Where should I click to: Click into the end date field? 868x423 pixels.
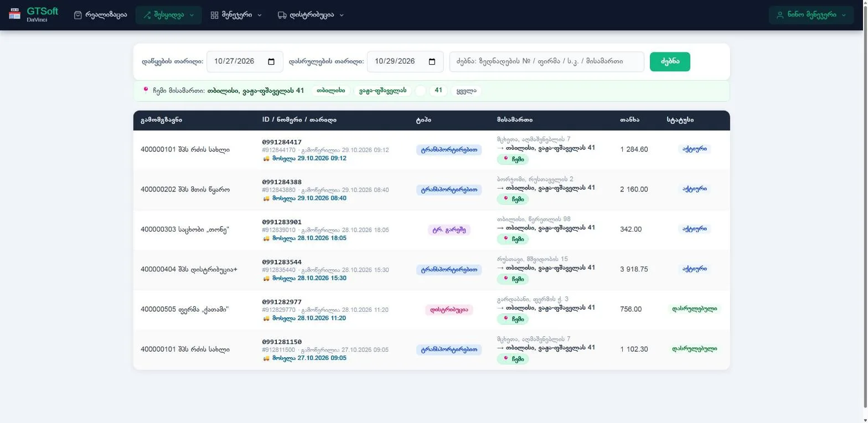tap(405, 61)
